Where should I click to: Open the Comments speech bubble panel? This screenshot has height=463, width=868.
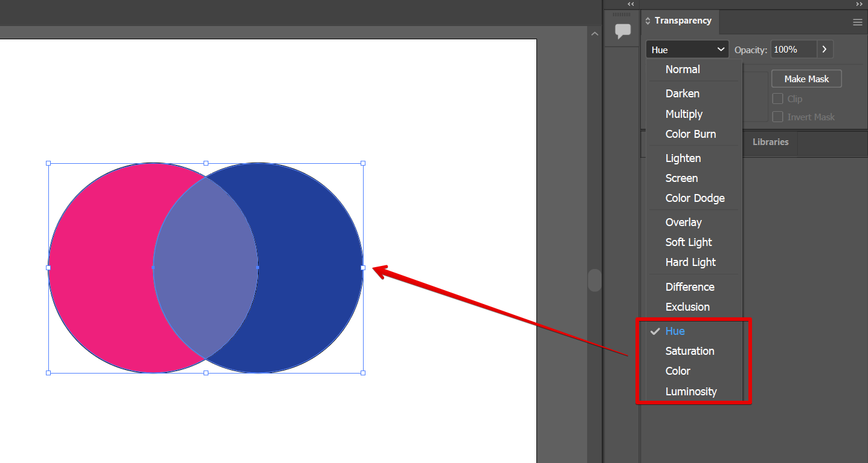622,31
